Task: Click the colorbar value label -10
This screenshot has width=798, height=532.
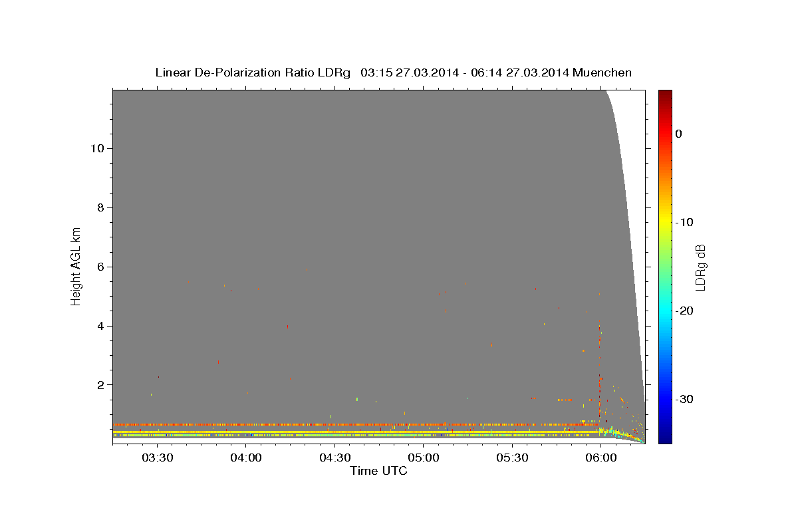Action: [x=685, y=222]
